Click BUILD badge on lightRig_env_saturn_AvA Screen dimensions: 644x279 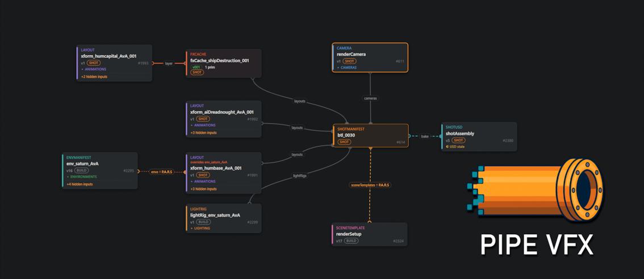pos(204,222)
